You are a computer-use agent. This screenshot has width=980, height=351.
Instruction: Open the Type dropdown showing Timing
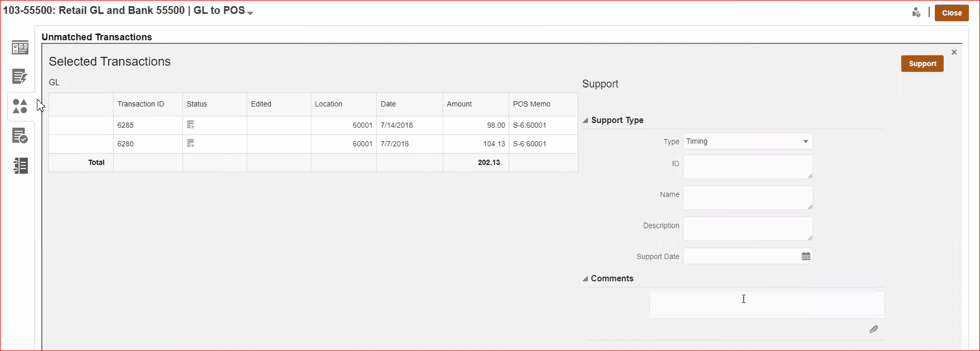[748, 141]
